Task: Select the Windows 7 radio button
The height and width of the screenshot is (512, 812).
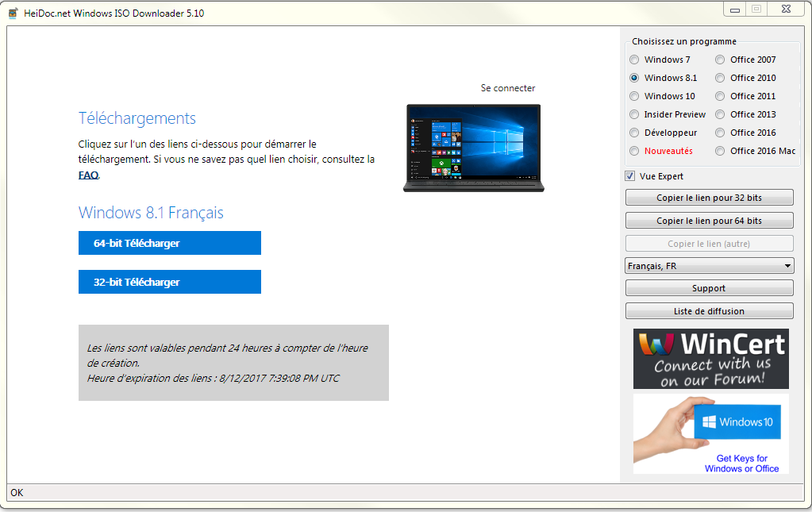Action: tap(634, 60)
